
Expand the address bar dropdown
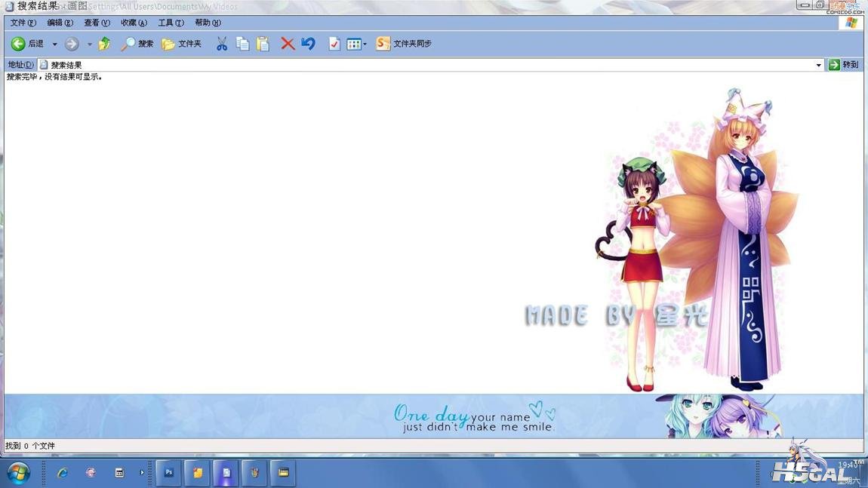click(x=818, y=65)
